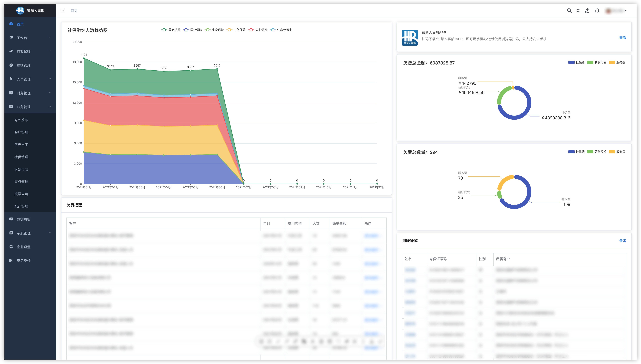
Task: Expand the 工作台 menu chevron
Action: 50,37
